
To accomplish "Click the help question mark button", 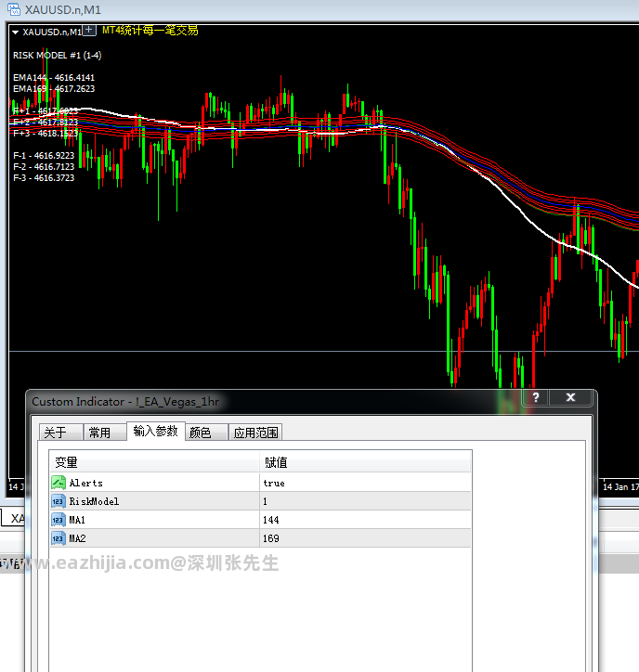I will (536, 397).
